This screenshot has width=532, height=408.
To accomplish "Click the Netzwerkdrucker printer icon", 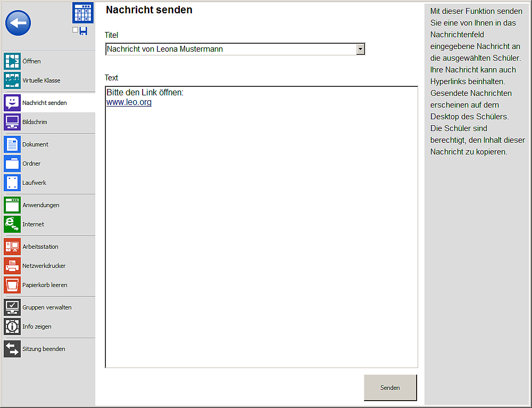I will (12, 266).
